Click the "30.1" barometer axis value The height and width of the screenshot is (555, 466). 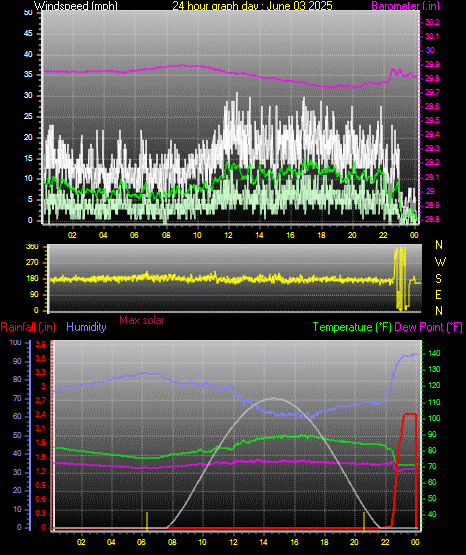point(432,36)
